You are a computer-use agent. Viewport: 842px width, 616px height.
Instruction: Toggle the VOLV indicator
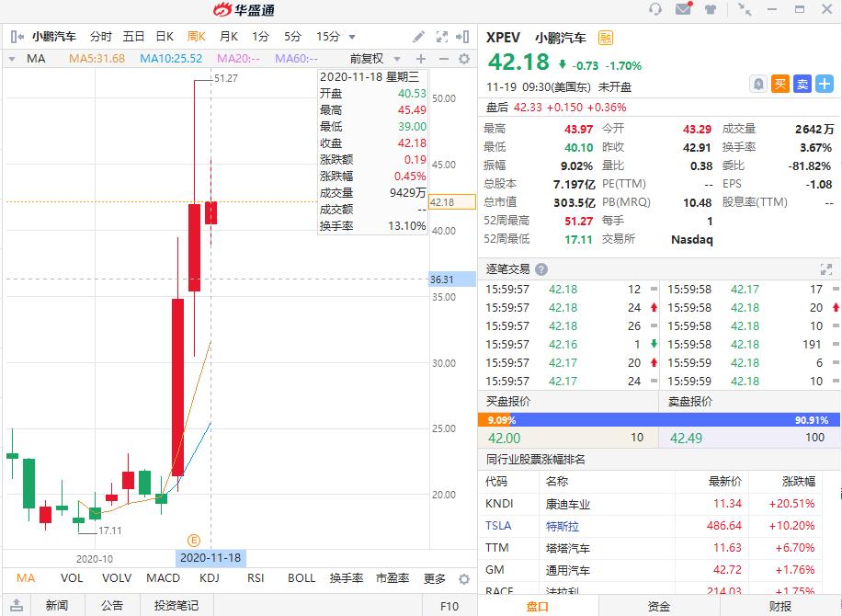click(x=117, y=578)
